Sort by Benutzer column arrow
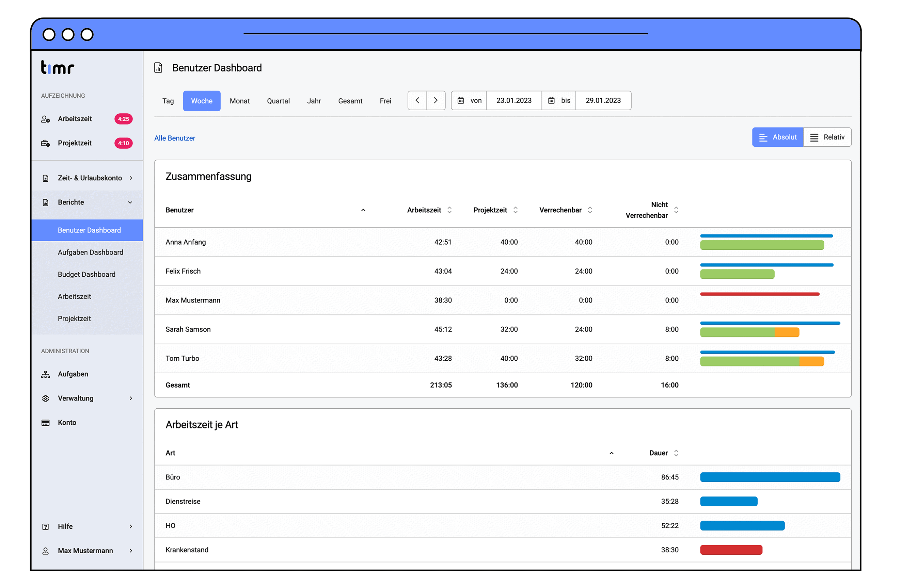Image resolution: width=901 pixels, height=588 pixels. 363,210
